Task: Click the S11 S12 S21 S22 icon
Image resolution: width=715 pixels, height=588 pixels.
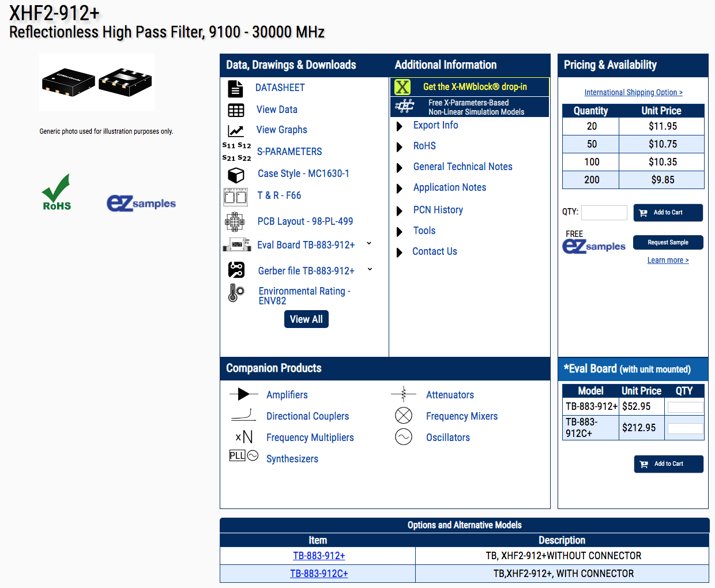Action: coord(236,152)
